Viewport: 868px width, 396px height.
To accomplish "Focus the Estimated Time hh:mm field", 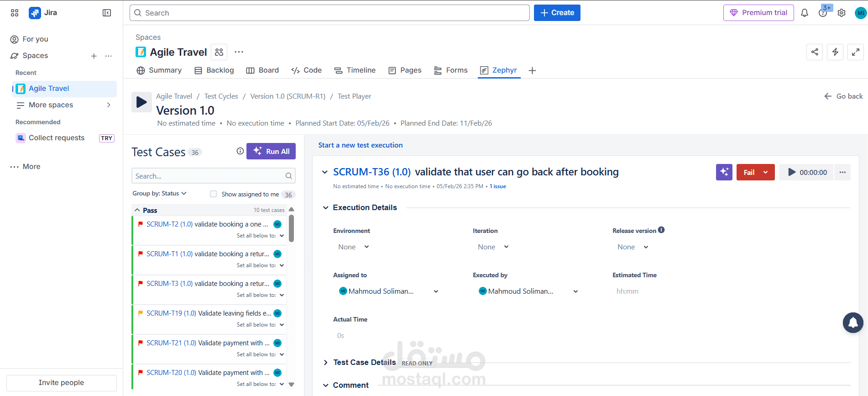I will pyautogui.click(x=627, y=291).
